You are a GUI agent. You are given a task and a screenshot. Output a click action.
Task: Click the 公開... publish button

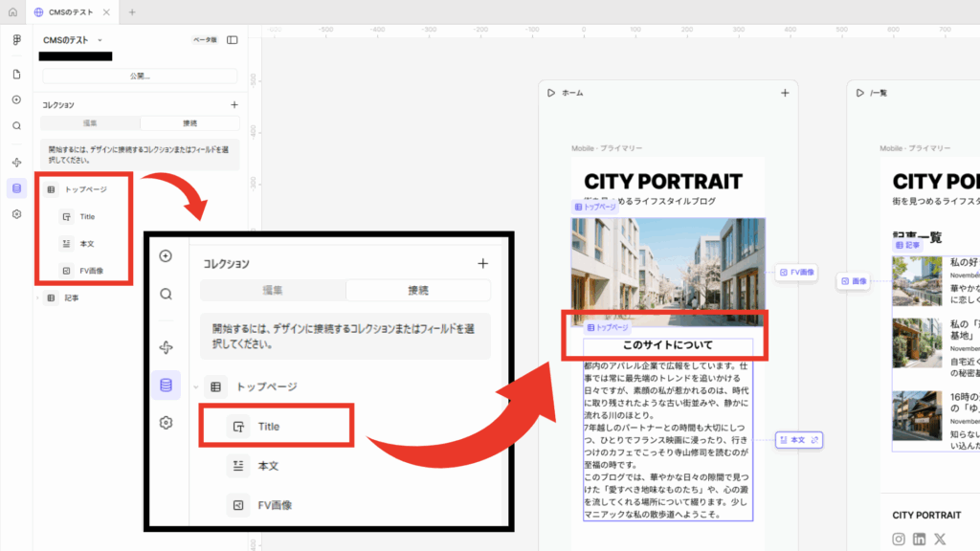[140, 76]
